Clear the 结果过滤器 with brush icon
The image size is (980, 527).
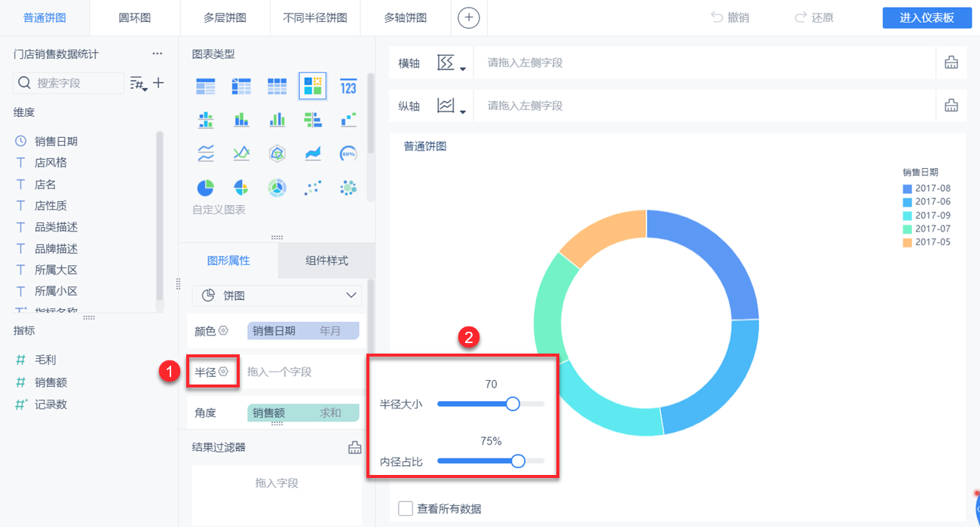[x=354, y=448]
